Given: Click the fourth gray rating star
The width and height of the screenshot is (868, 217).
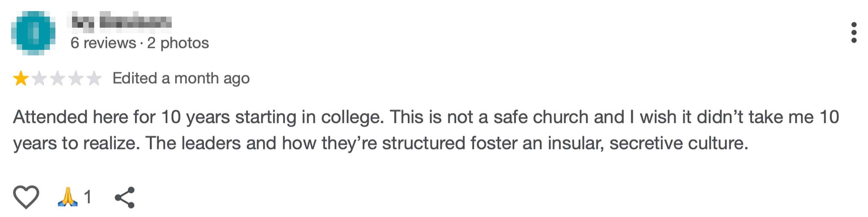Looking at the screenshot, I should click(x=75, y=79).
